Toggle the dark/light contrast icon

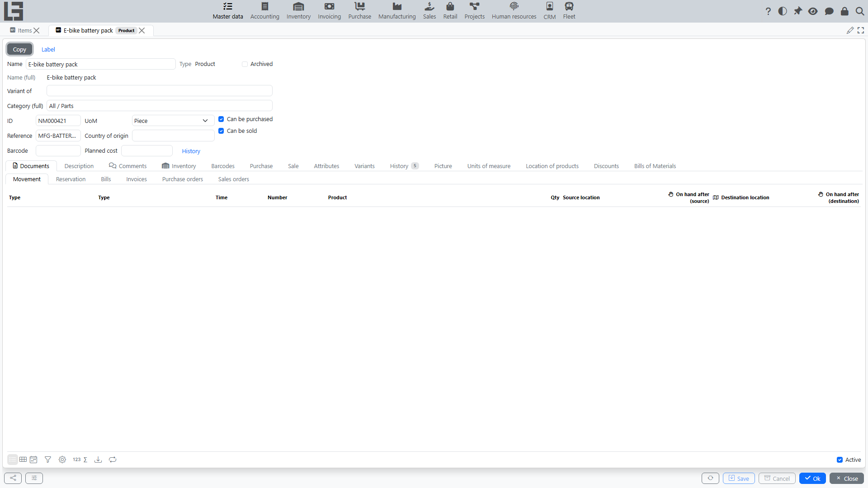point(783,11)
